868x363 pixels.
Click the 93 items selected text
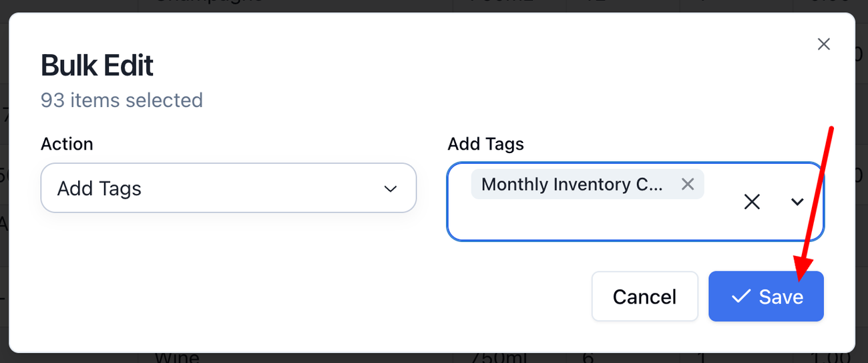tap(122, 100)
